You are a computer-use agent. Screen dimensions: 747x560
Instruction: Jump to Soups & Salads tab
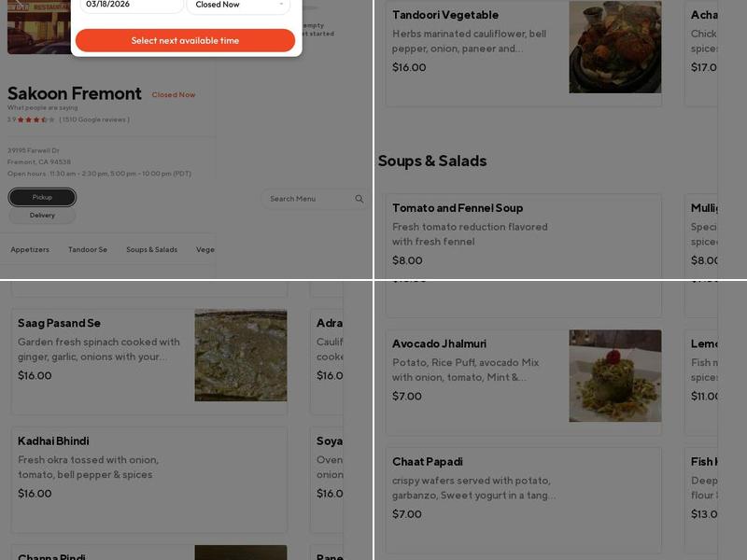coord(151,250)
